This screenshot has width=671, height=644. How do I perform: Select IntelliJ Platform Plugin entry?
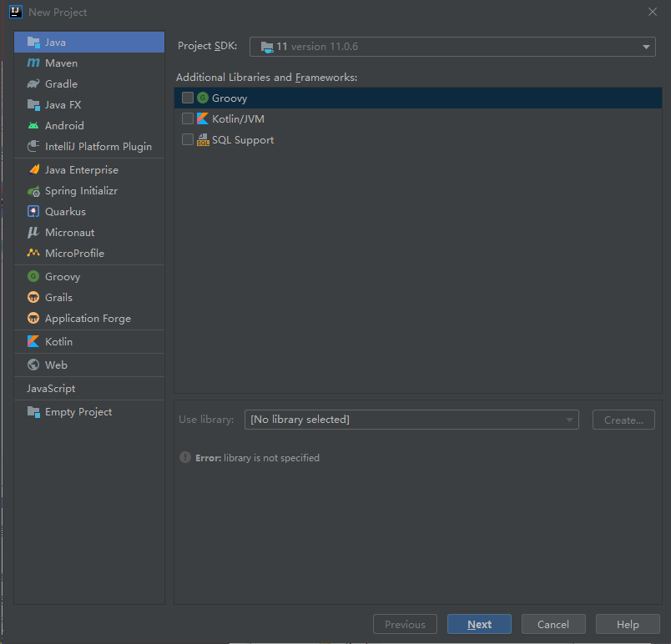pyautogui.click(x=89, y=146)
